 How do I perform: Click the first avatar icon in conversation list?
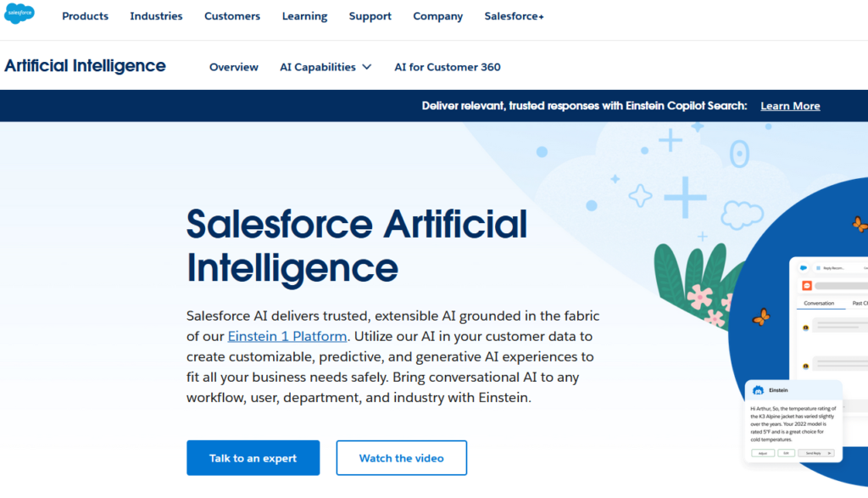pyautogui.click(x=806, y=327)
